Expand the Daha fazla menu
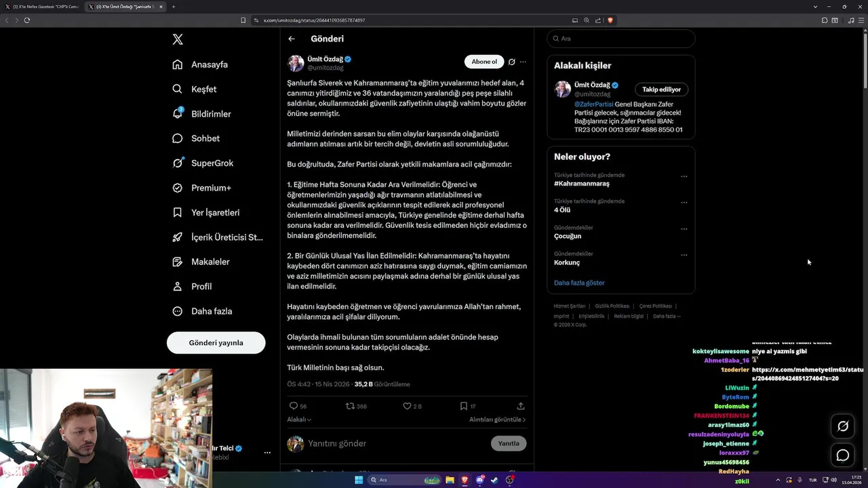Image resolution: width=868 pixels, height=488 pixels. point(202,311)
